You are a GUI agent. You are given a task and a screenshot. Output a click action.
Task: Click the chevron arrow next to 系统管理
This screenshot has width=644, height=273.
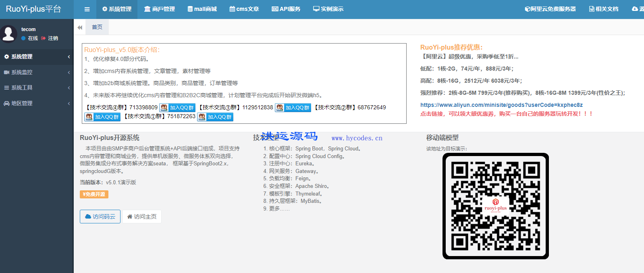[x=69, y=57]
